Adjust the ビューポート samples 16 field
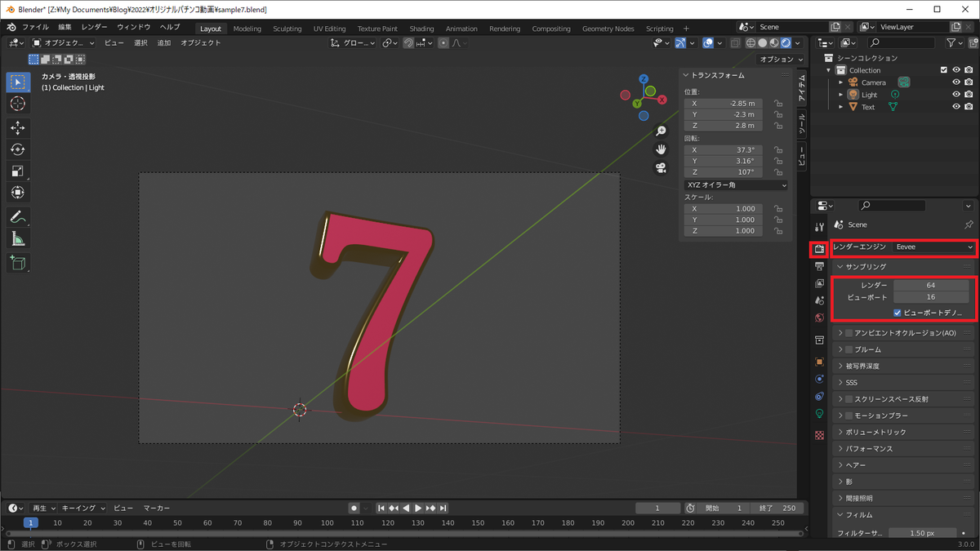This screenshot has height=551, width=980. [x=931, y=297]
